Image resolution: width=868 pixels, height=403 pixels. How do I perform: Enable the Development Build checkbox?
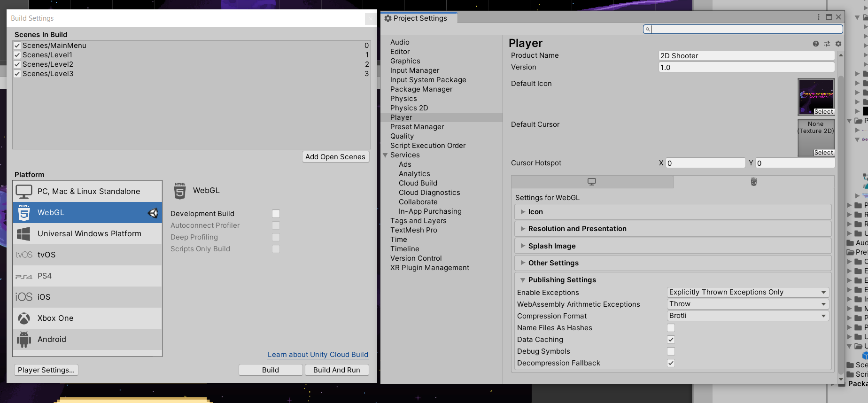(x=276, y=214)
